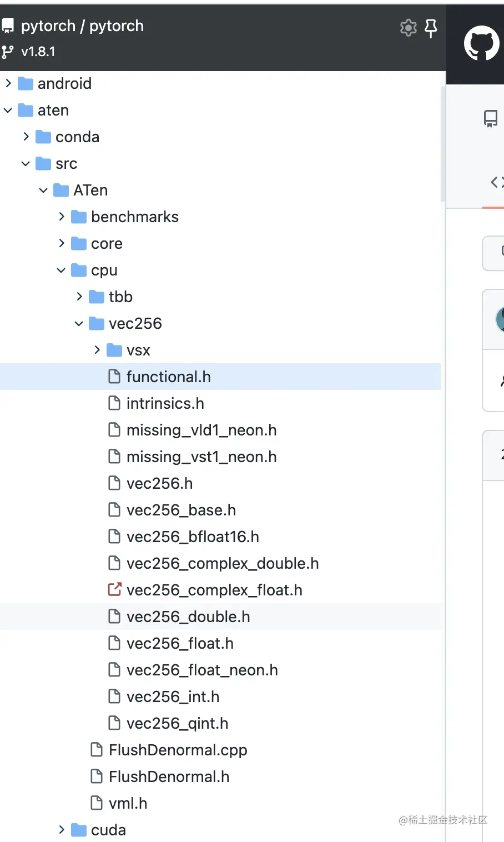504x842 pixels.
Task: Click the bookmark icon in the right panel
Action: [490, 118]
